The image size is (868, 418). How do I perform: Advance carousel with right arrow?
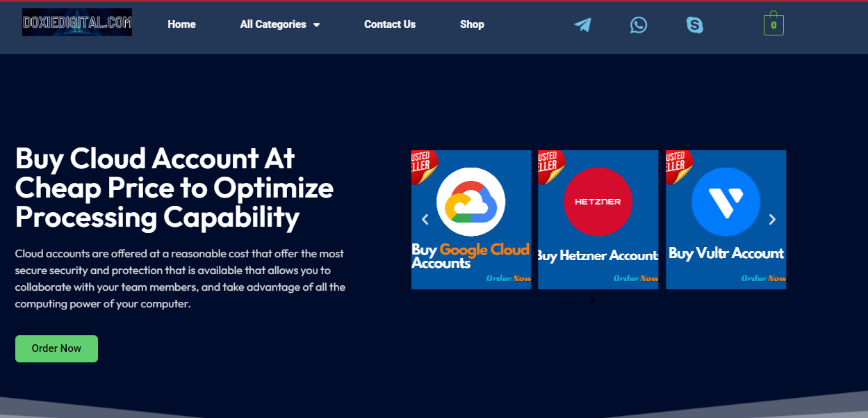click(772, 220)
